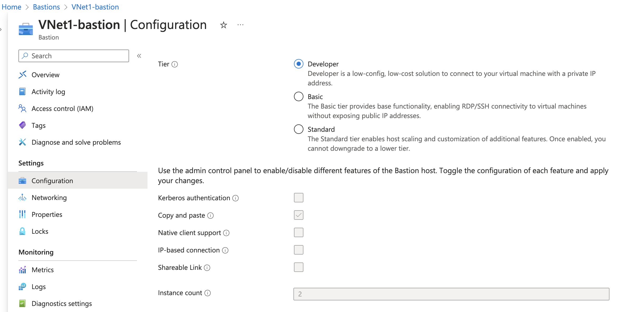Click the Bastion resource briefcase icon
644x312 pixels.
coord(26,29)
